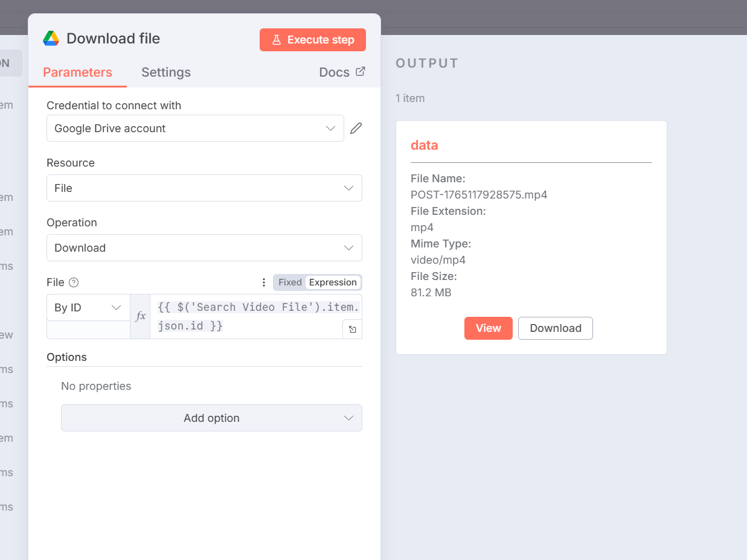This screenshot has width=747, height=560.
Task: Switch File field to Fixed mode
Action: [290, 282]
